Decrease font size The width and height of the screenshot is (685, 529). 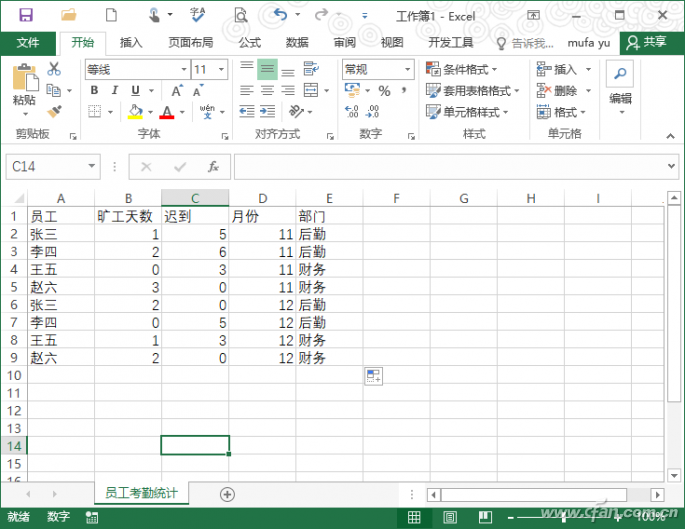[x=198, y=90]
